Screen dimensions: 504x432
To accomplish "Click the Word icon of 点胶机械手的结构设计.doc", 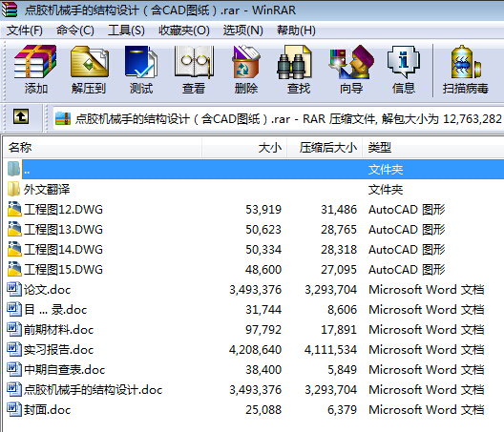I will pyautogui.click(x=14, y=389).
